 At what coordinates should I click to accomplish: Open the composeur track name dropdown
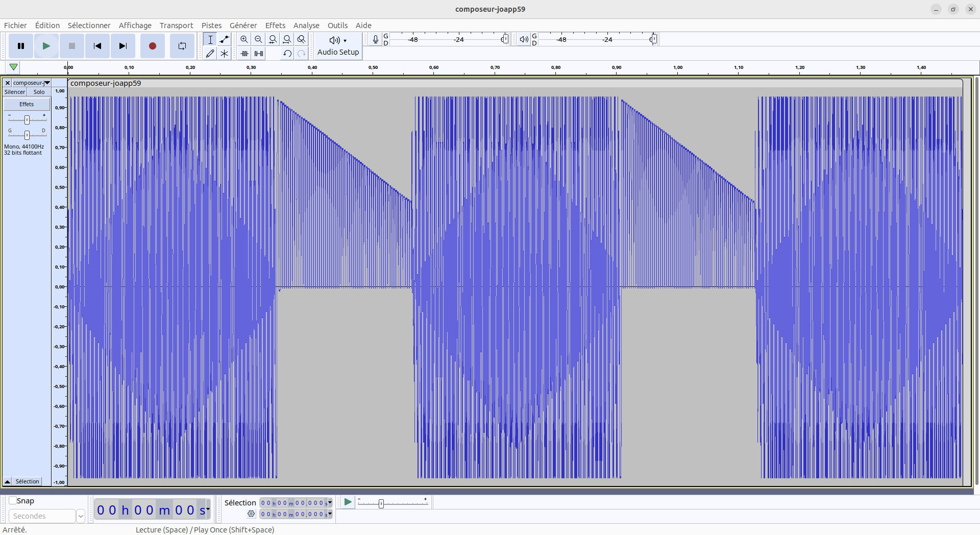click(47, 83)
